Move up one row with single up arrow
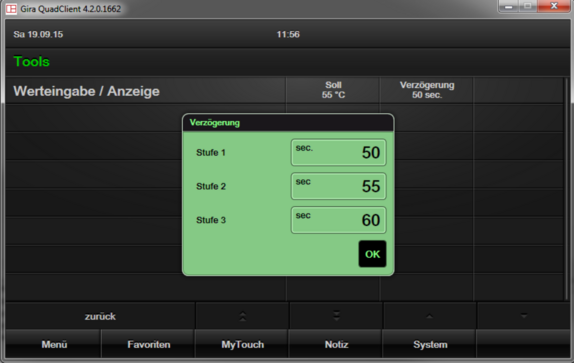The width and height of the screenshot is (574, 363). tap(430, 316)
